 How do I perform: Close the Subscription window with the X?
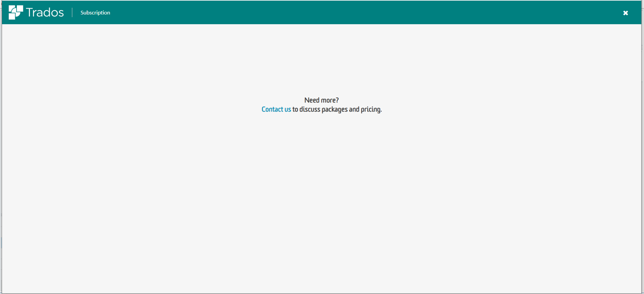click(x=625, y=13)
